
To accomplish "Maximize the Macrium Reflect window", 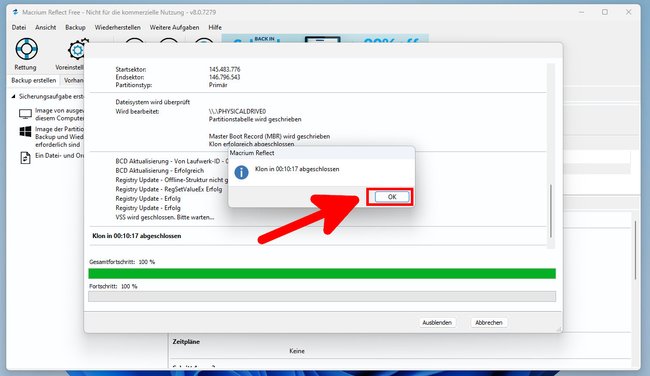I will point(605,12).
